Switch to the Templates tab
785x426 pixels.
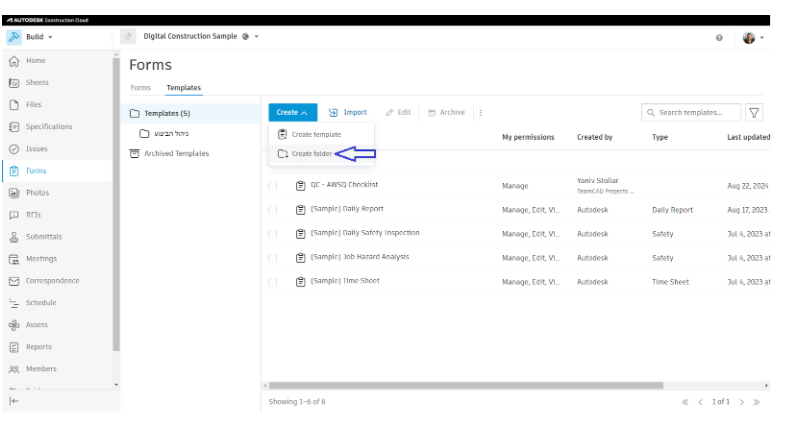coord(184,88)
